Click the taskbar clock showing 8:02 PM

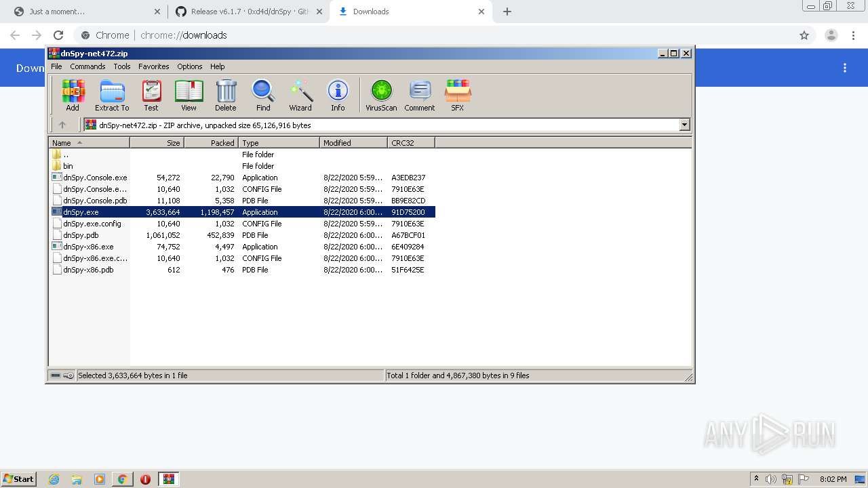[x=833, y=479]
